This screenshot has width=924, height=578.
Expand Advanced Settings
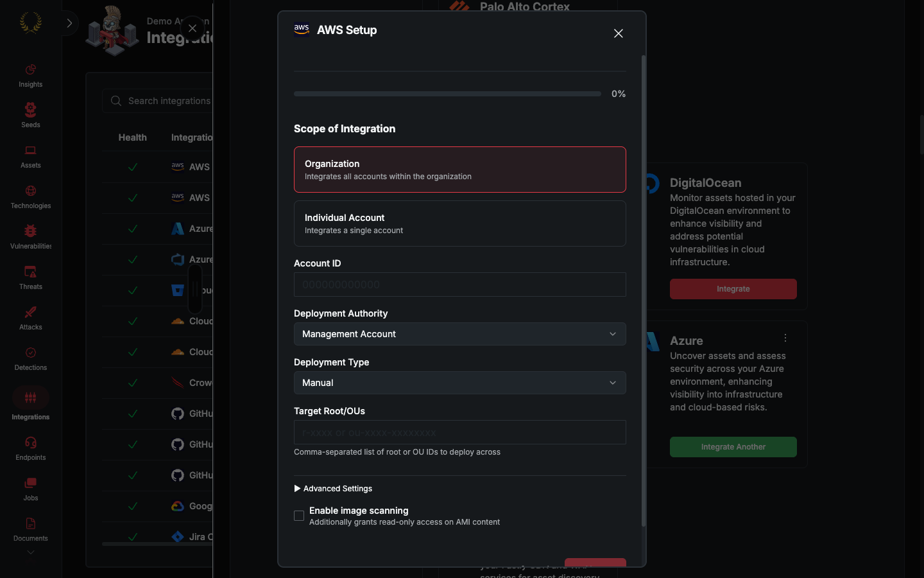pos(333,489)
